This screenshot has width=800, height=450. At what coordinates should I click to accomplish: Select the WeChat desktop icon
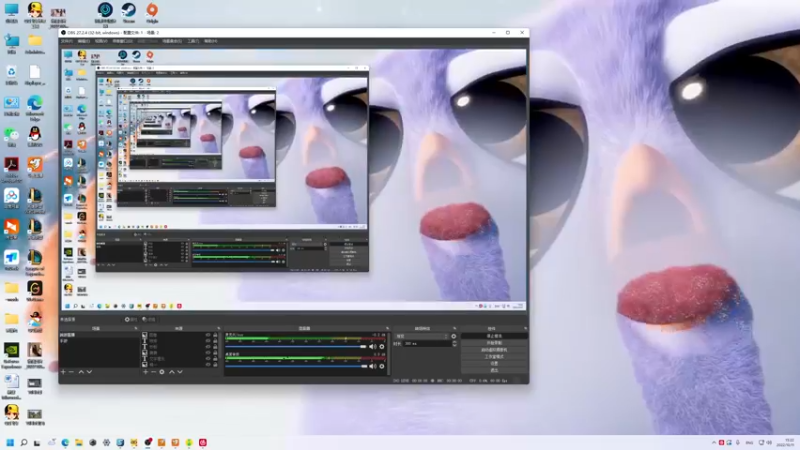click(11, 137)
